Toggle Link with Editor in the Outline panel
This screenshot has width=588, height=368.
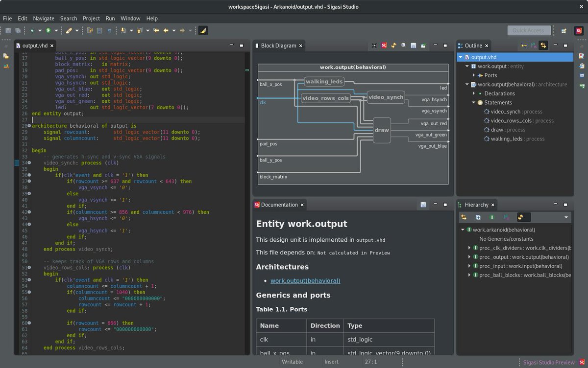coord(543,46)
